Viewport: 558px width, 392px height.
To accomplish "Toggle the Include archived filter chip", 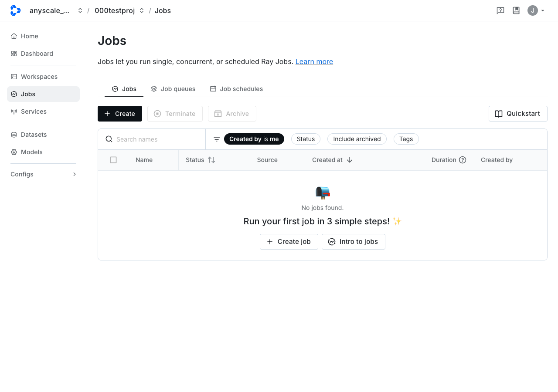I will tap(357, 139).
